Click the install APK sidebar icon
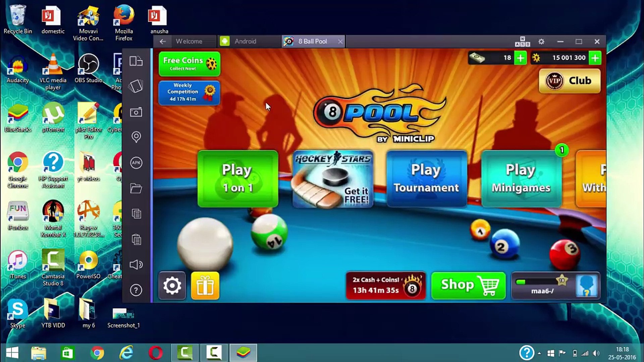 click(x=136, y=163)
